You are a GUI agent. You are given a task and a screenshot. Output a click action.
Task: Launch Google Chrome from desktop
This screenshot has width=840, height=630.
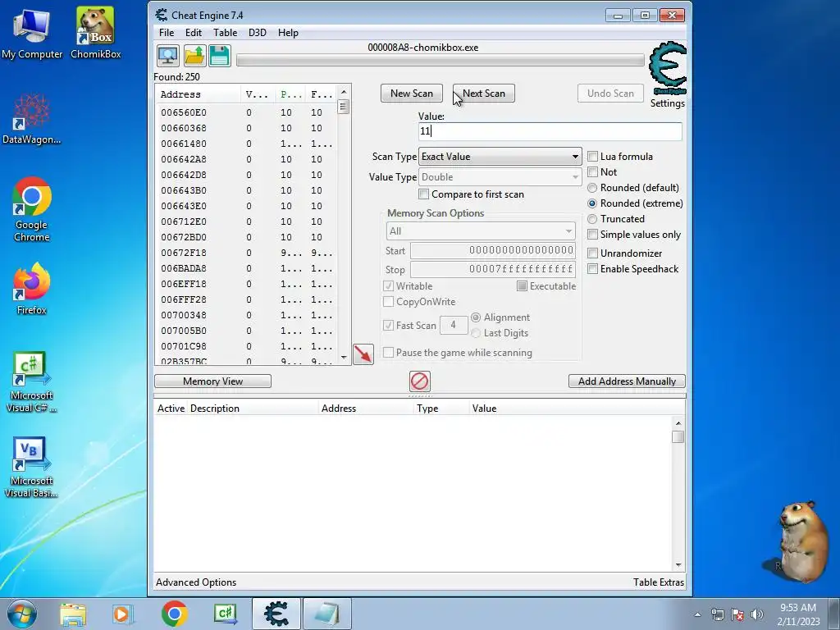32,209
